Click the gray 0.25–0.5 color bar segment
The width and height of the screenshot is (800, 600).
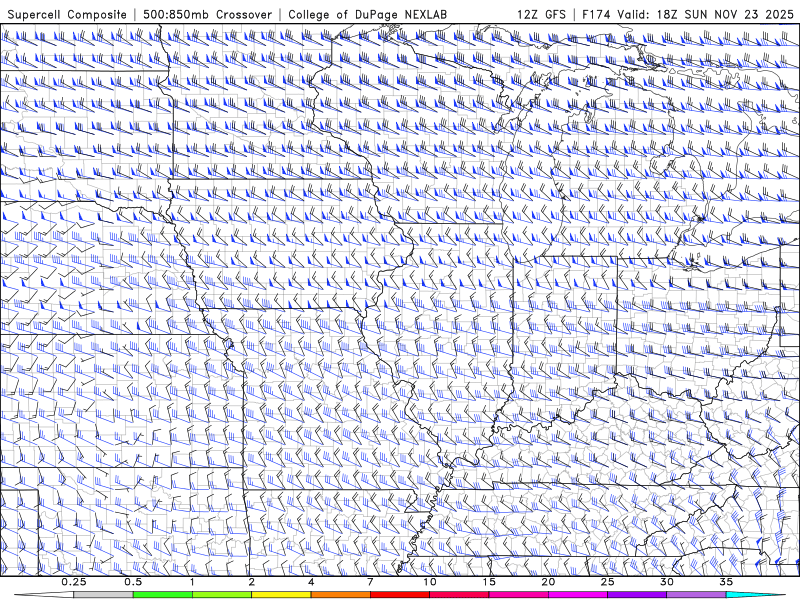coord(103,595)
